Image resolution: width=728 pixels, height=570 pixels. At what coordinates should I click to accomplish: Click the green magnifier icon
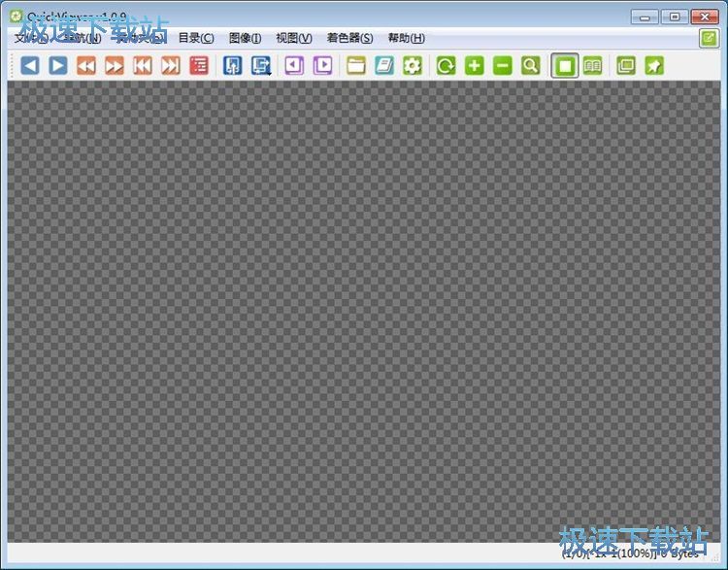pos(531,65)
